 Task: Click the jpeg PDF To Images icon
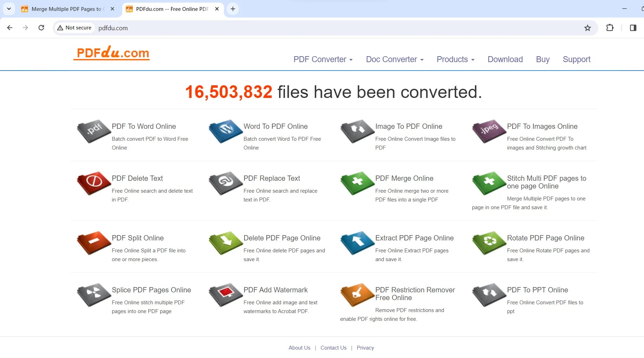click(488, 132)
